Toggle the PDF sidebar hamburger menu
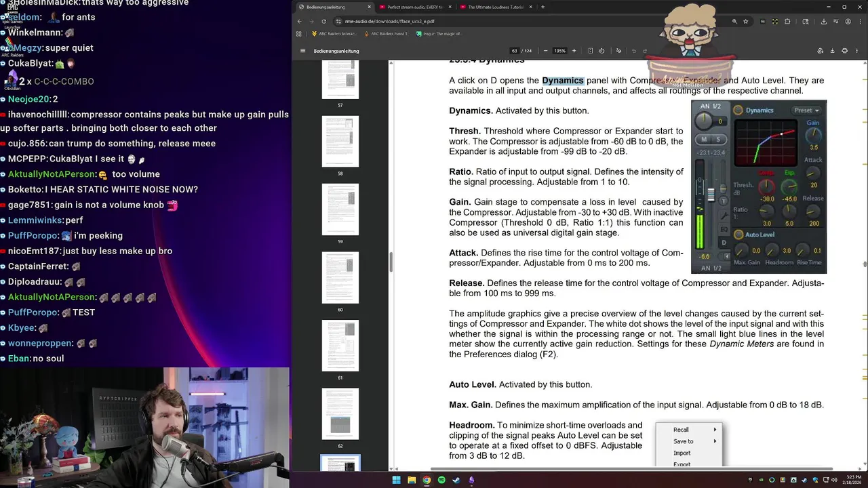Screen dimensions: 868x488 point(303,51)
